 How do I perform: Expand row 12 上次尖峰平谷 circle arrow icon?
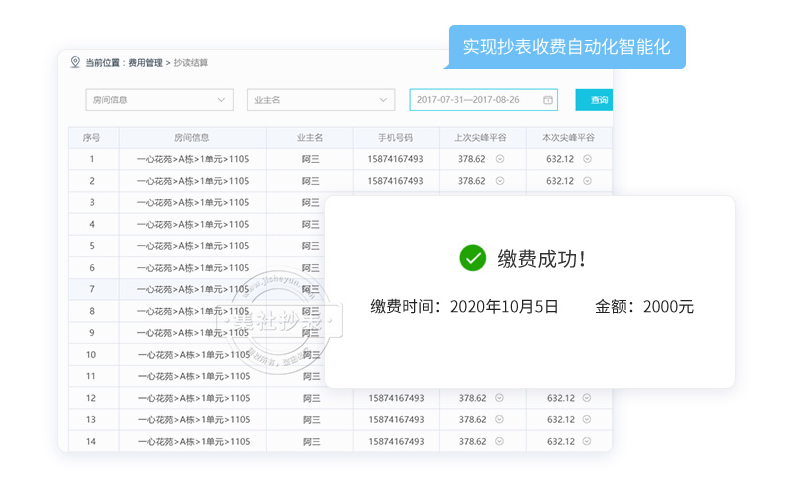pyautogui.click(x=500, y=398)
